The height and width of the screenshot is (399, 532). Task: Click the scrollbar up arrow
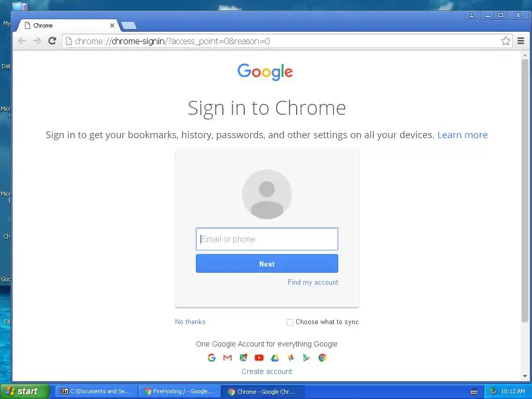pyautogui.click(x=525, y=55)
